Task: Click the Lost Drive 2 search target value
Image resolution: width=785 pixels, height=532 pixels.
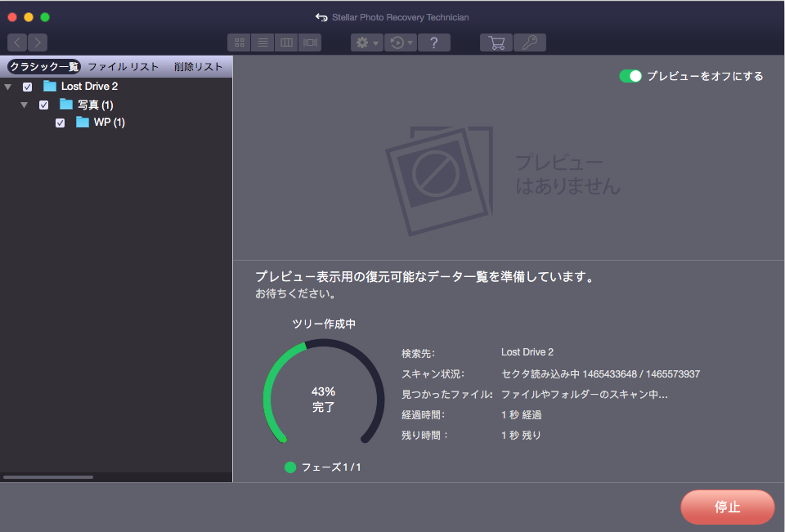Action: pyautogui.click(x=527, y=352)
